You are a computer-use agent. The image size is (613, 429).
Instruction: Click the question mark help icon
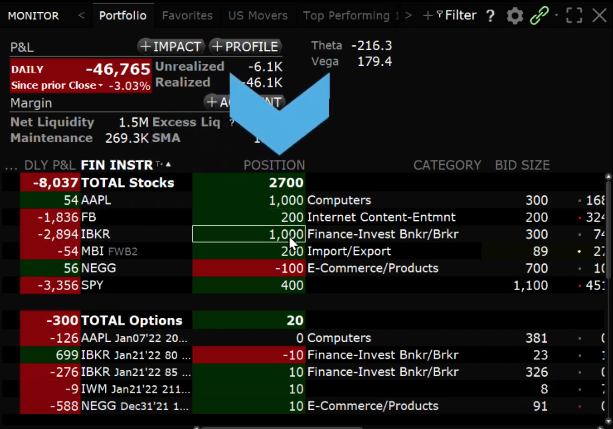490,16
